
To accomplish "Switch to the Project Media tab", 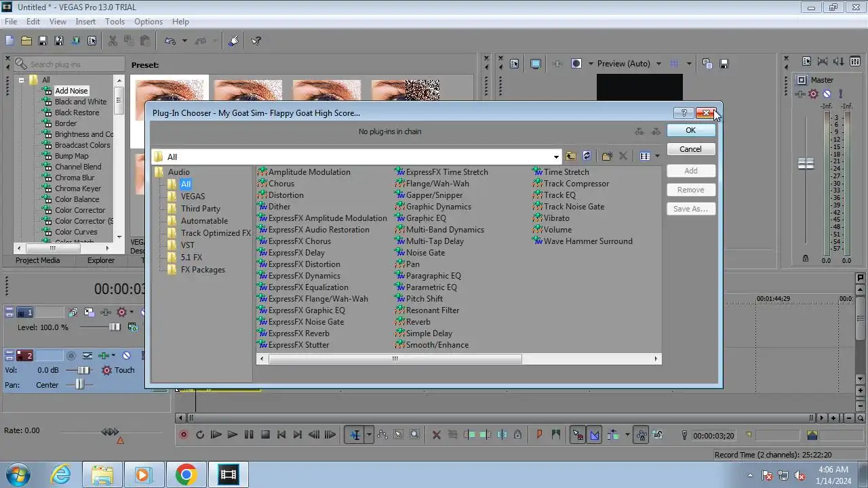I will click(38, 260).
